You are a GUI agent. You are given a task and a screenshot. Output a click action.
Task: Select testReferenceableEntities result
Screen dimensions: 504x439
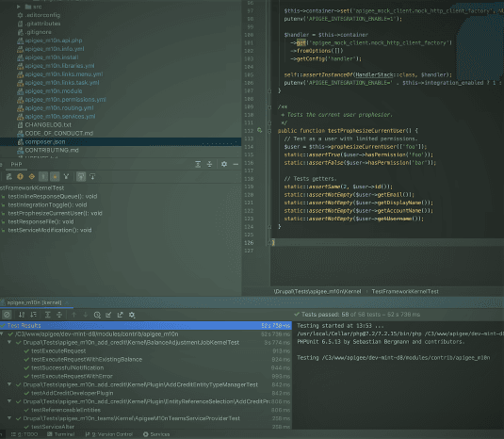coord(66,410)
